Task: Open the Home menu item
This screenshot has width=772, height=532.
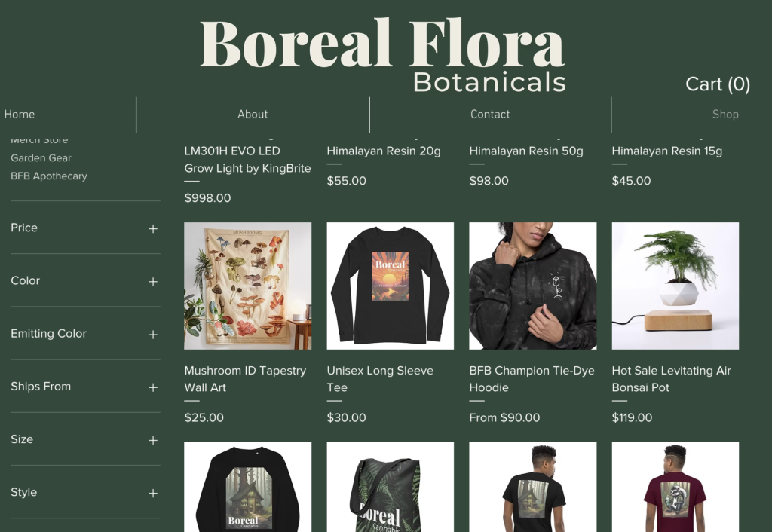Action: [20, 115]
